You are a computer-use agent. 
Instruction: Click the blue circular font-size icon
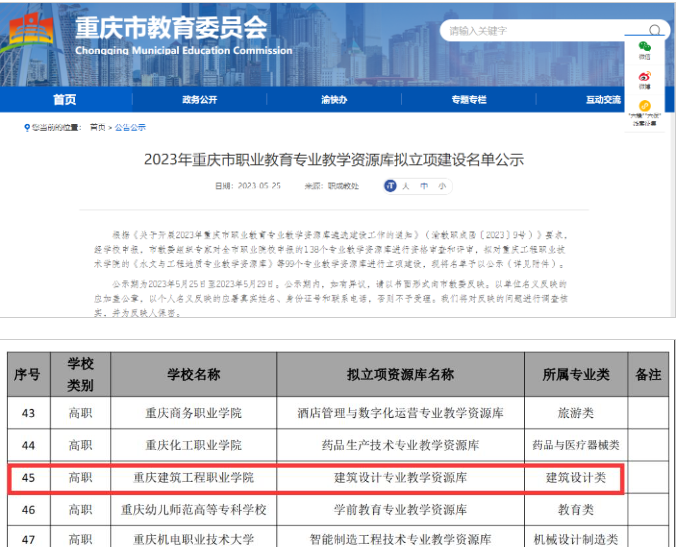point(390,186)
